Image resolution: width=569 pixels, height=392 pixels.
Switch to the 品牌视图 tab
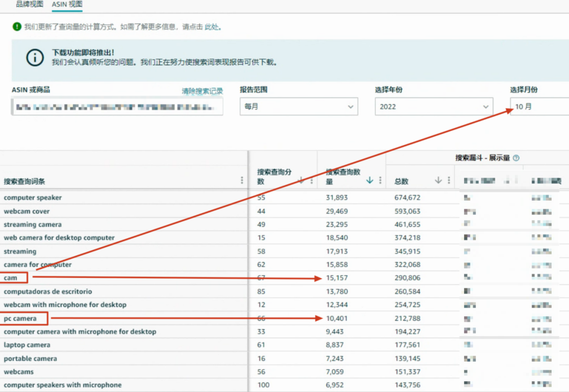30,4
